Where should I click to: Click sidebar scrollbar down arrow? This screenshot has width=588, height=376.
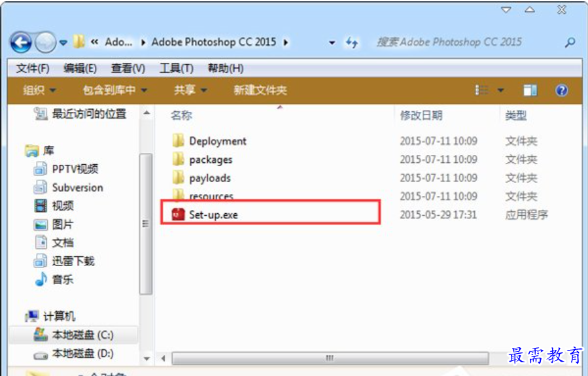point(147,359)
